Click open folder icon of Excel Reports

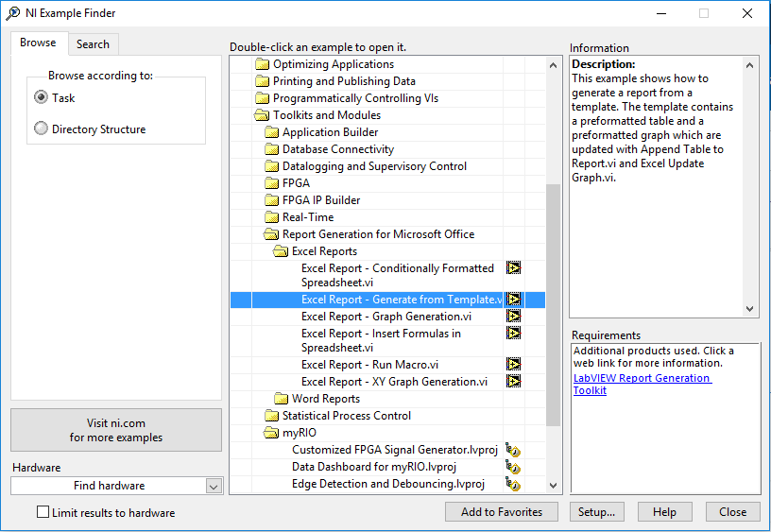[281, 251]
